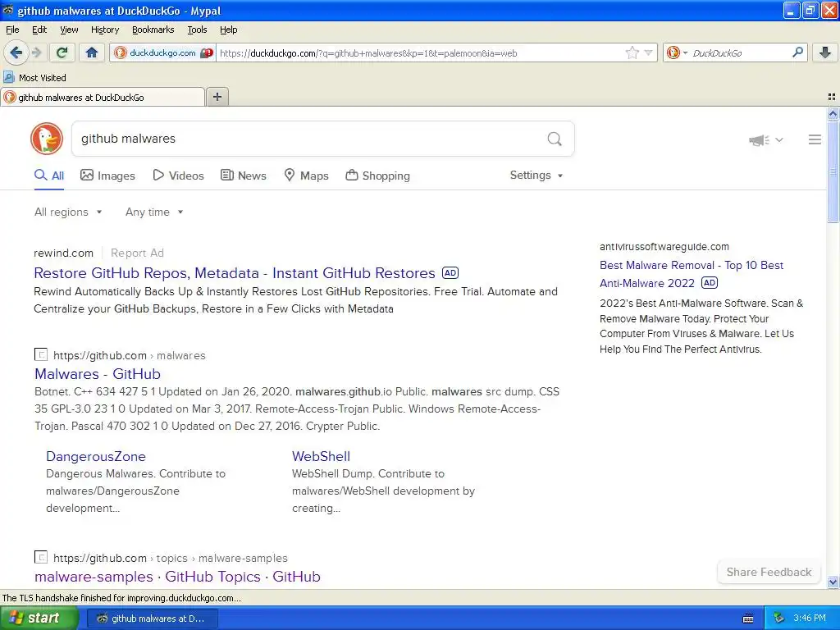Click the vertical scrollbar thumb
Viewport: 840px width, 630px height.
(833, 171)
